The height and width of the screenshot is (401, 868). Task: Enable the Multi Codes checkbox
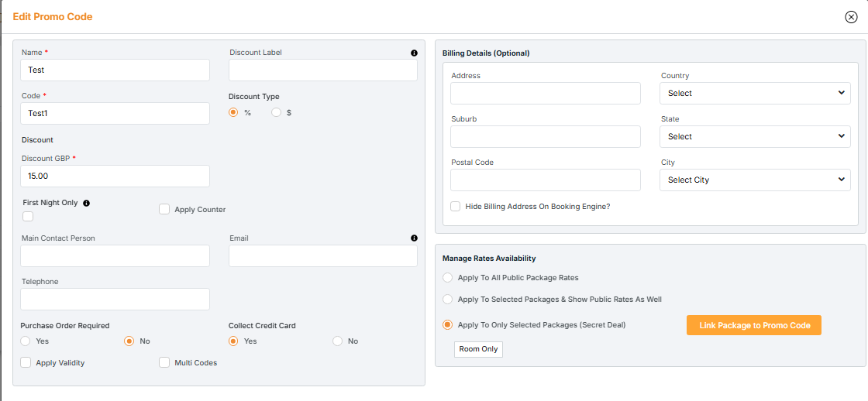[x=164, y=362]
